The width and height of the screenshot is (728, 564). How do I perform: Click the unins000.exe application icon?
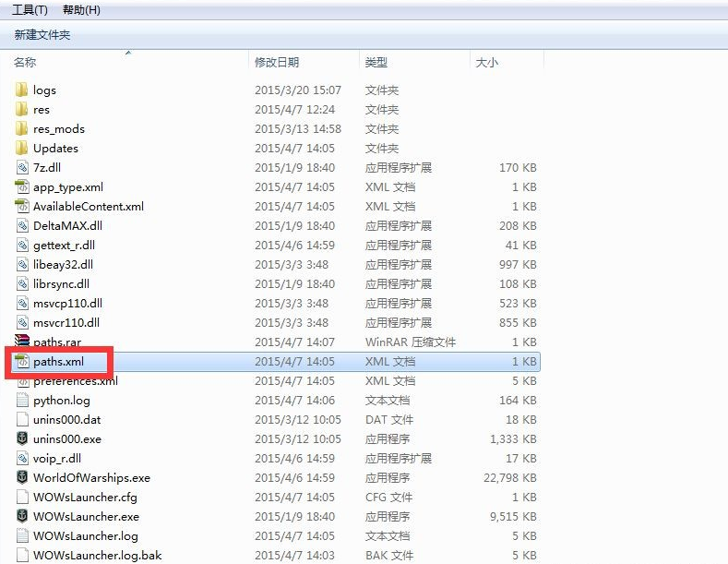click(x=22, y=438)
